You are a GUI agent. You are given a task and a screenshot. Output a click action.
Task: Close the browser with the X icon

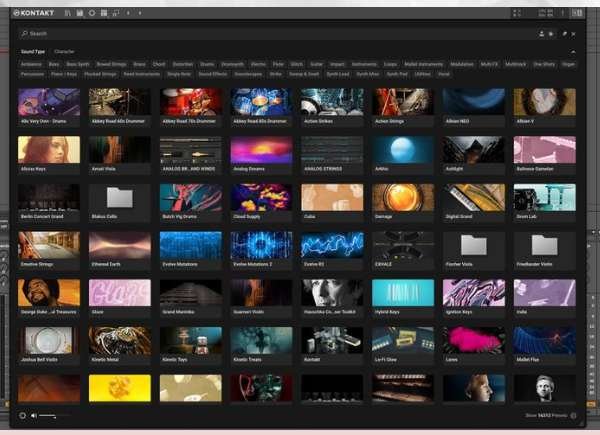(573, 34)
